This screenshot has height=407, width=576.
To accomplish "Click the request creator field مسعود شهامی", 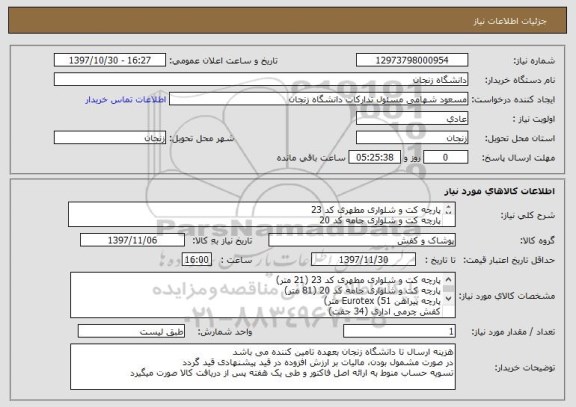I will tap(318, 99).
